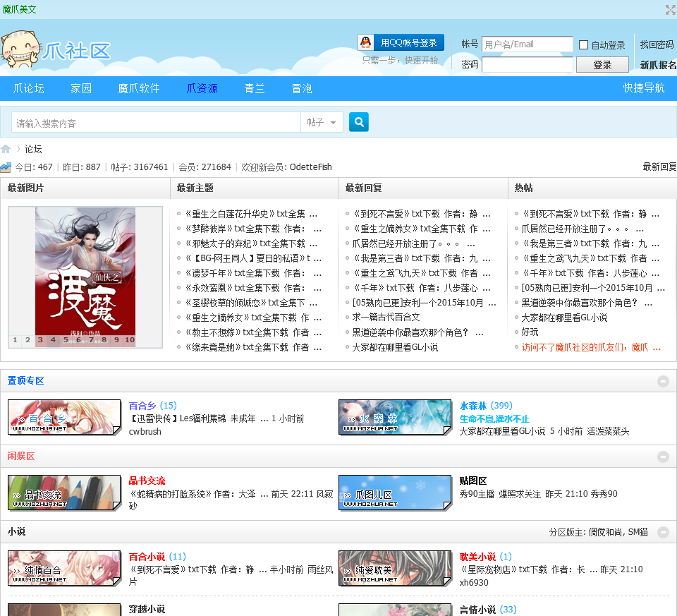Focus the 用户名/Email input field
Viewport: 677px width, 616px height.
coord(527,44)
